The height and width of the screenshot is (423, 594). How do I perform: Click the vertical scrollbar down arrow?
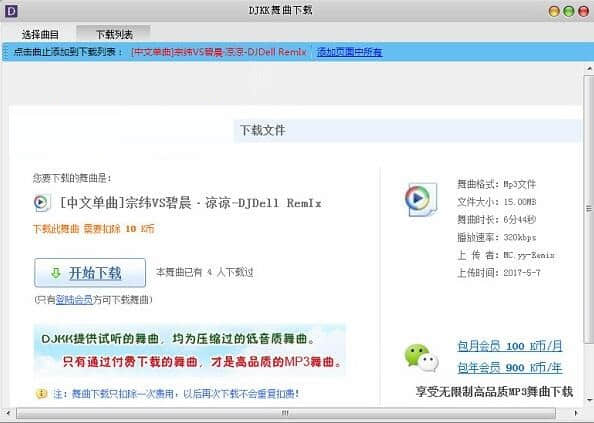pos(589,400)
